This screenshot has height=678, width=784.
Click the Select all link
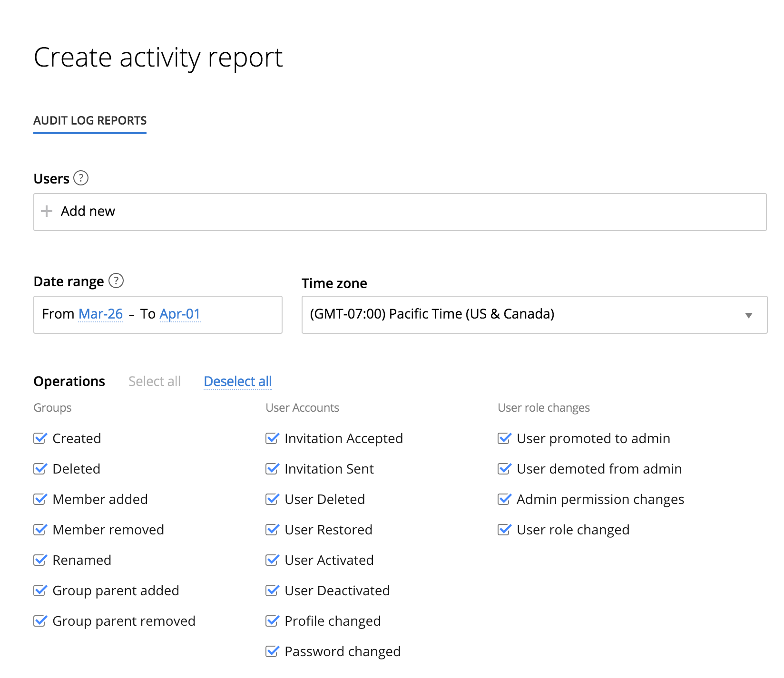(x=154, y=381)
